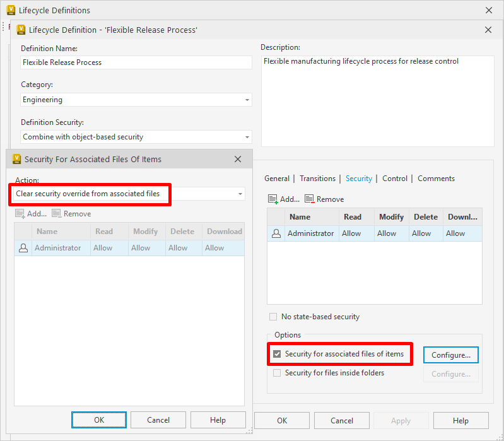Click Administrator user icon in Security tab list

(x=276, y=233)
